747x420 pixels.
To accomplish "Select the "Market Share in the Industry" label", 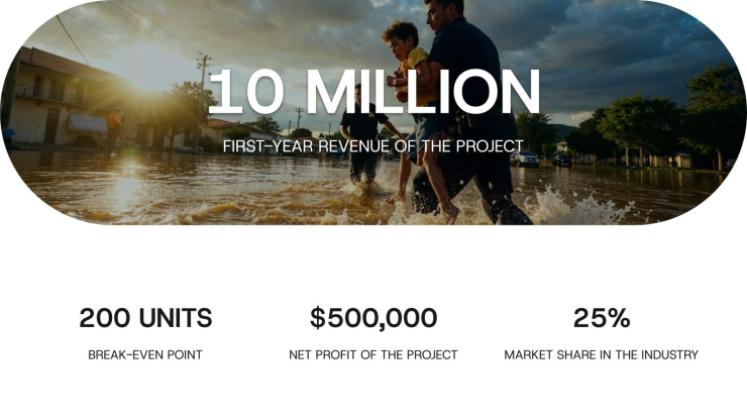I will coord(601,355).
